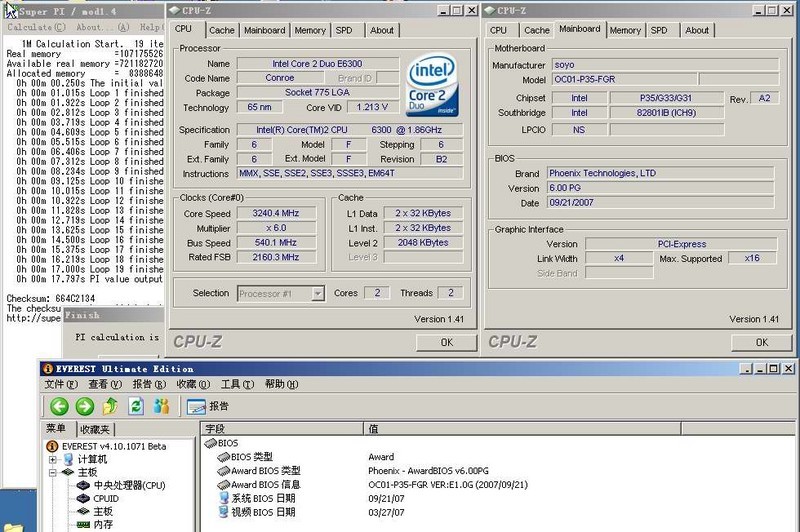The width and height of the screenshot is (800, 532).
Task: Click the Bus Speed 540.1 MHz value
Action: coord(276,243)
